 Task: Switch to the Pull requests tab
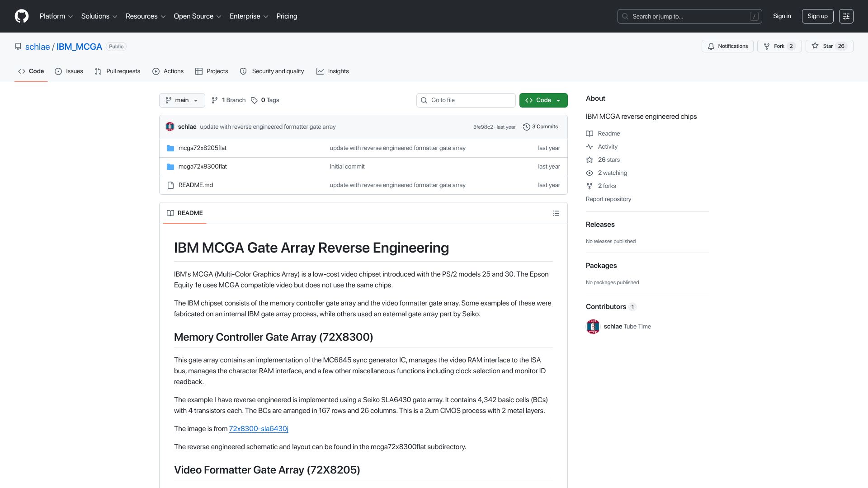118,71
